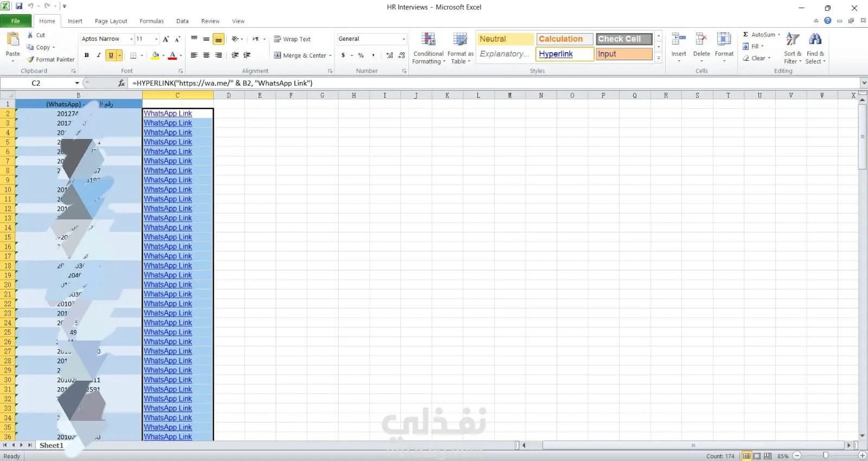Screen dimensions: 868x461
Task: Click the Cut button
Action: (36, 35)
